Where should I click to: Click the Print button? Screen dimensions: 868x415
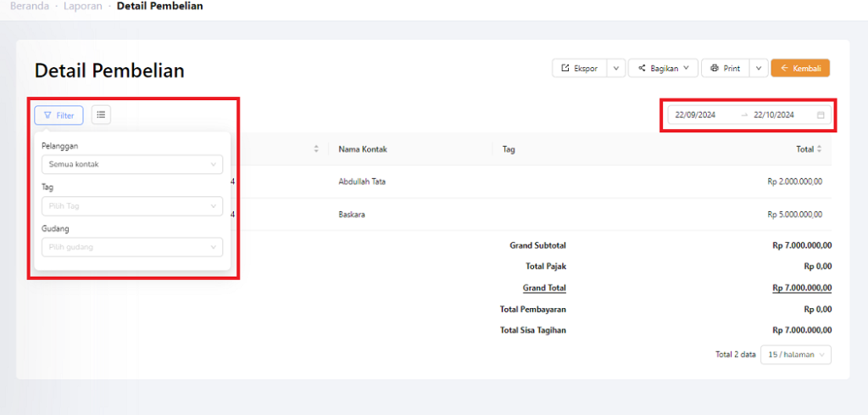pos(726,68)
